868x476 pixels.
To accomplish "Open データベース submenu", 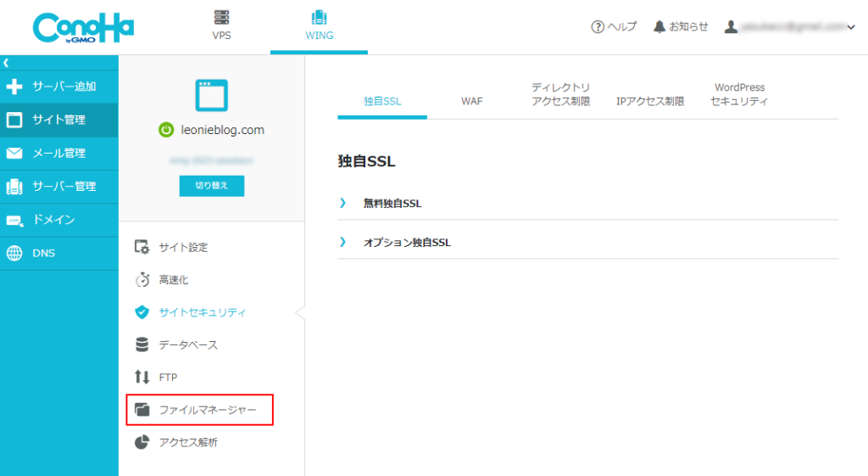I will (x=188, y=345).
